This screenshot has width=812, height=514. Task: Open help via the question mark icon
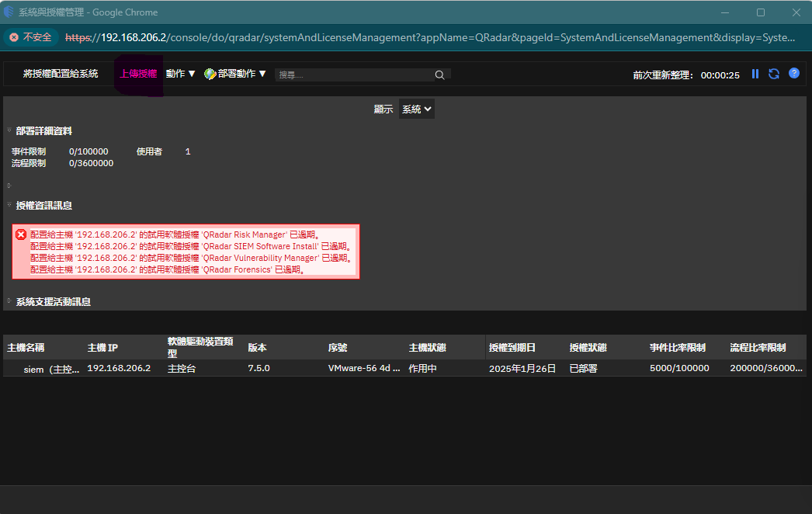point(794,74)
